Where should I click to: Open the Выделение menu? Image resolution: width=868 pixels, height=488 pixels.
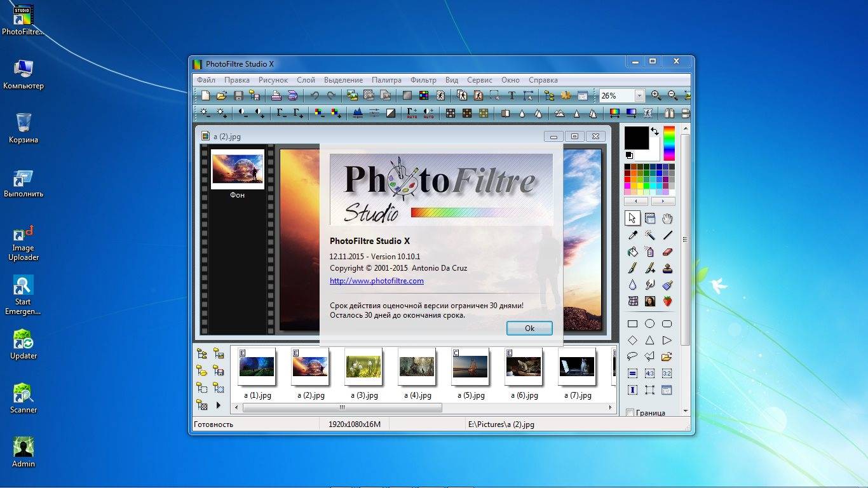point(343,80)
